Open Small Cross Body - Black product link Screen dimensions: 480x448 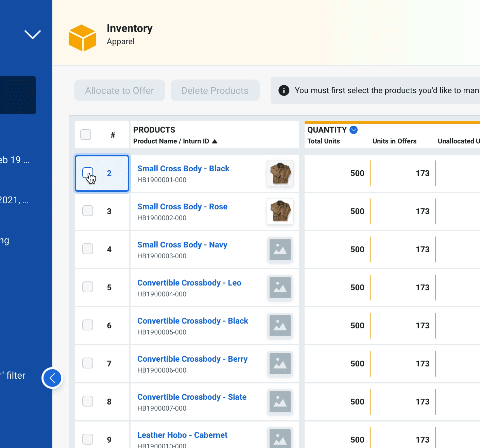[183, 169]
